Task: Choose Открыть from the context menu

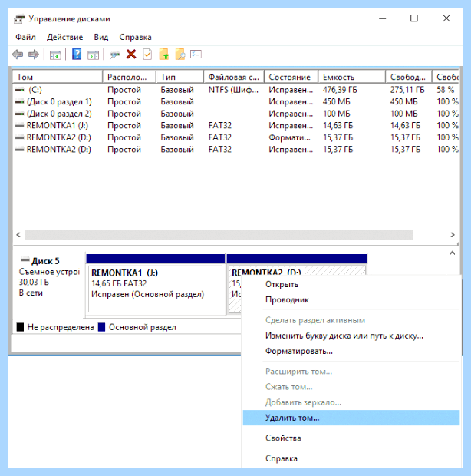Action: pyautogui.click(x=351, y=284)
